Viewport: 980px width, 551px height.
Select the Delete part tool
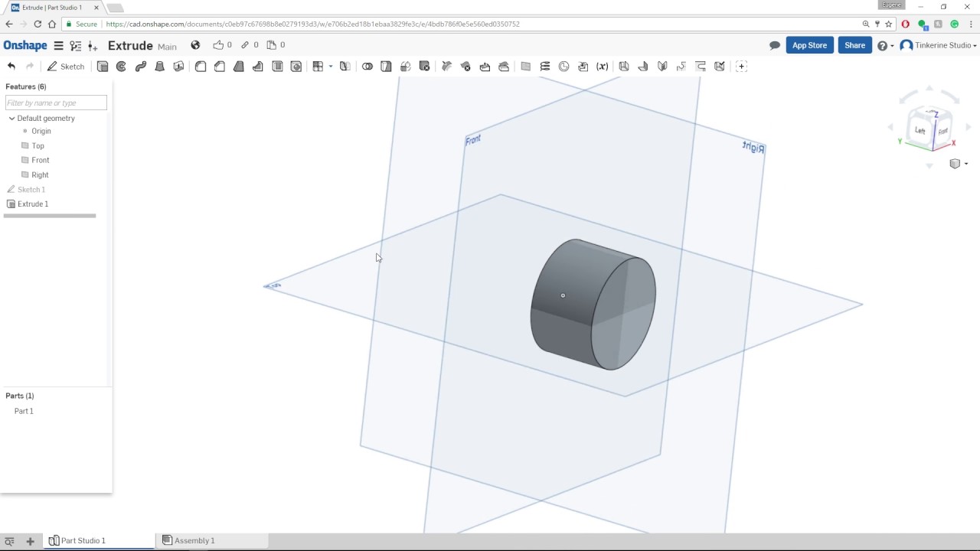425,67
